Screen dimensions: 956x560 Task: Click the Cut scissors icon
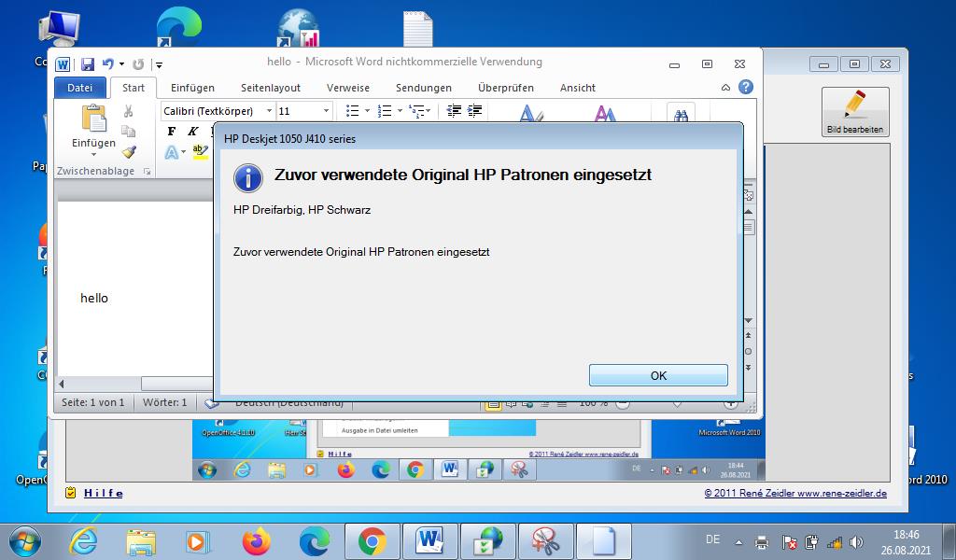point(128,111)
